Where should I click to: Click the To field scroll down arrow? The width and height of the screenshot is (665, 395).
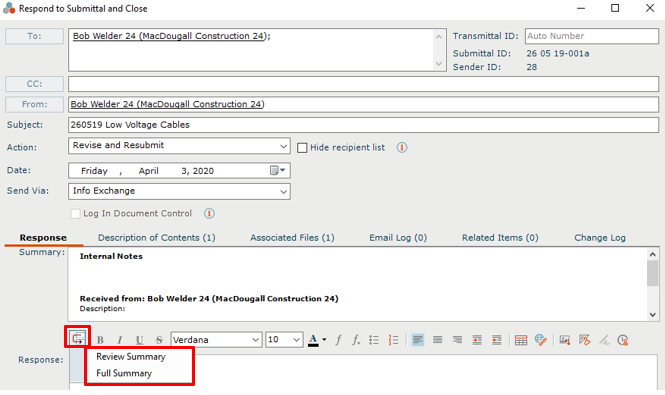pos(439,64)
